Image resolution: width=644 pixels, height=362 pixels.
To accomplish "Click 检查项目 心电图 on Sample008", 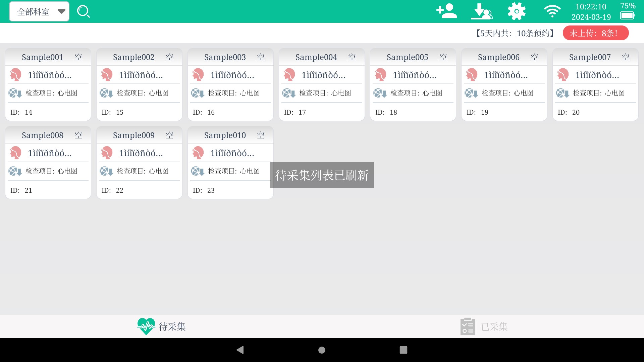I will coord(51,171).
